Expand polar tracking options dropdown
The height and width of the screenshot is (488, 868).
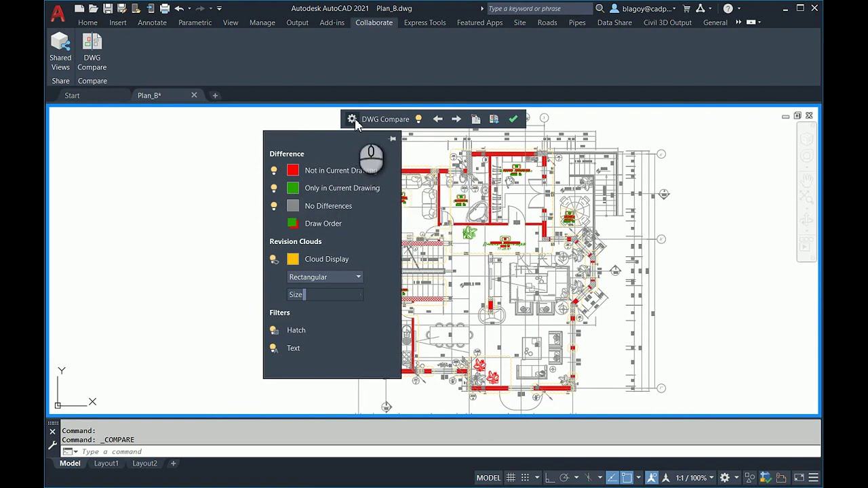(576, 478)
